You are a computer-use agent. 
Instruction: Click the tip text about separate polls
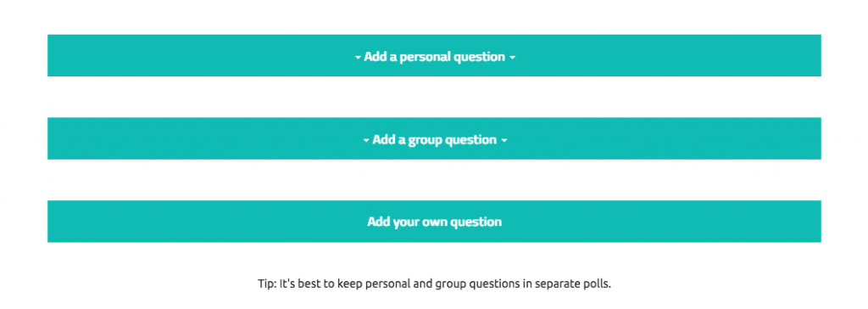pos(435,284)
